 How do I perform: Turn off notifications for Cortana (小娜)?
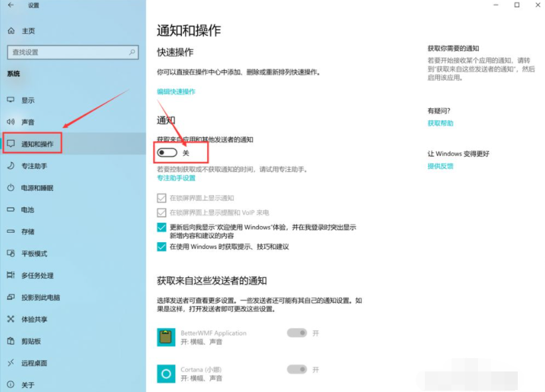pos(297,370)
